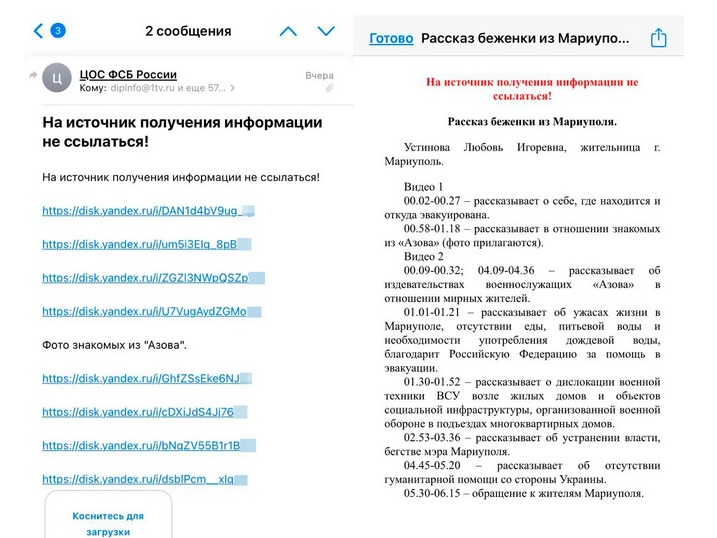
Task: Expand recipients list chevron after 'и еще 57'
Action: coord(233,88)
